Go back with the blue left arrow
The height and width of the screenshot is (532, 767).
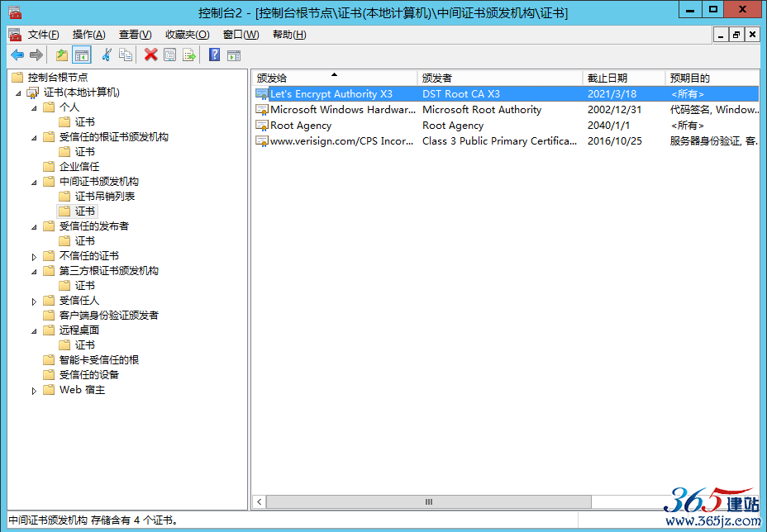tap(17, 55)
